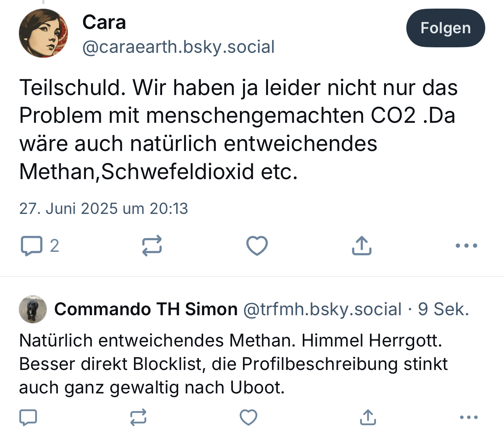
Task: Click the display name Cara
Action: pyautogui.click(x=104, y=22)
